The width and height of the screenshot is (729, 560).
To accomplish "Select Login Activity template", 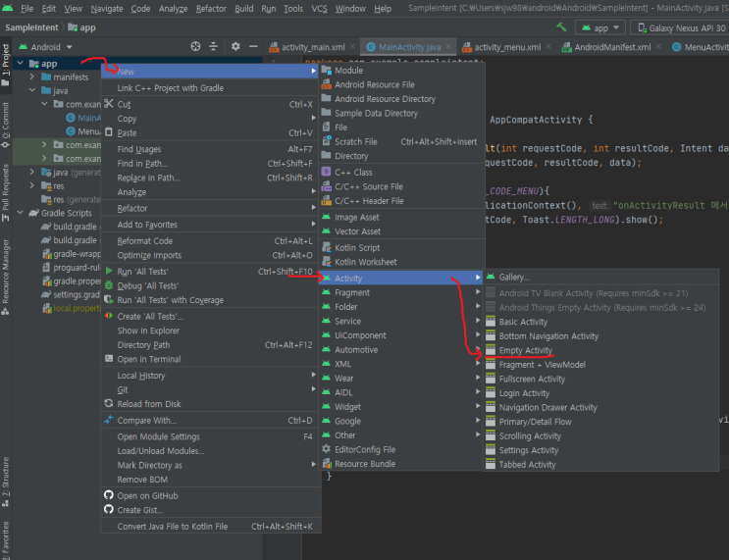I will pos(601,393).
